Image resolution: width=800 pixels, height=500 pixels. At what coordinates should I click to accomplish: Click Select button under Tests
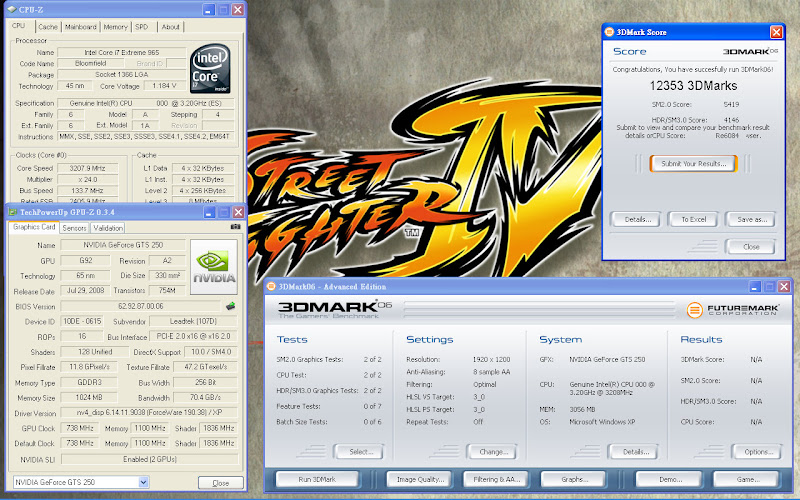pos(359,452)
